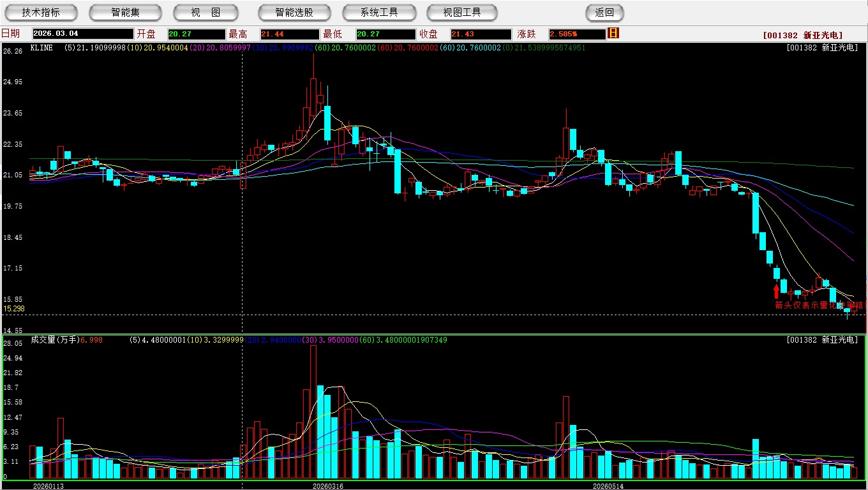The image size is (868, 490).
Task: Click the (20)20.8059997 moving average value
Action: pos(220,48)
